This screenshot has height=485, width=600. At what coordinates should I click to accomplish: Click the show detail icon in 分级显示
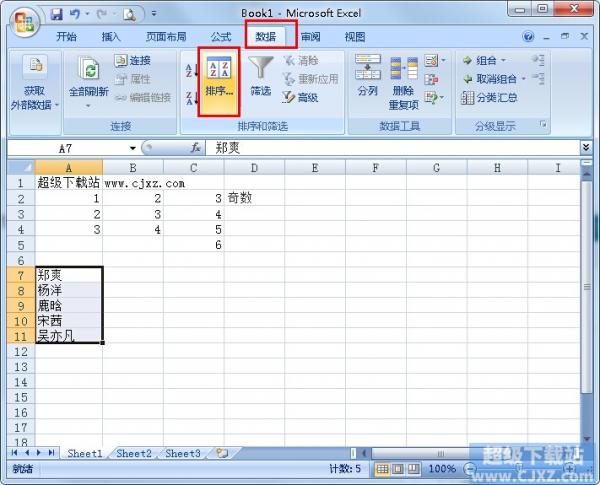(x=538, y=60)
